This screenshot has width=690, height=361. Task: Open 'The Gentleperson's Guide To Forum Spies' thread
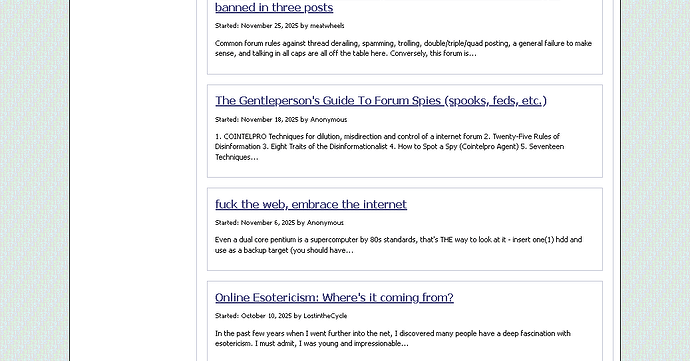[381, 101]
